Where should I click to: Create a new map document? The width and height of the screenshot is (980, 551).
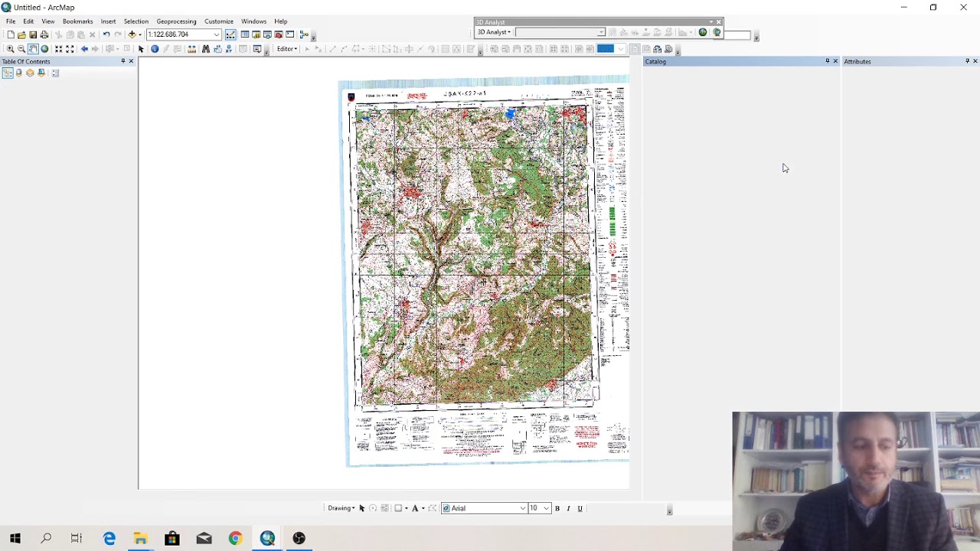pos(11,34)
